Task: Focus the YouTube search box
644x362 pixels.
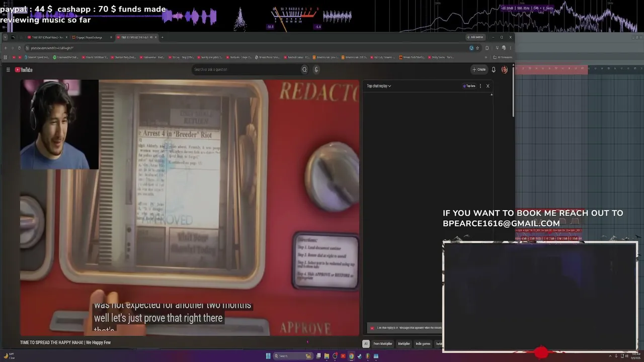Action: pos(246,69)
